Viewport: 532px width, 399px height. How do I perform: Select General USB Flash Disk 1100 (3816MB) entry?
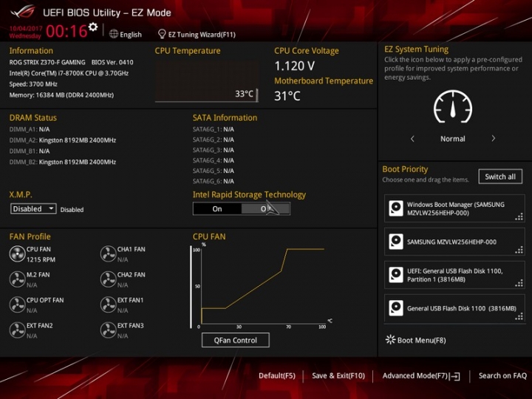[454, 308]
